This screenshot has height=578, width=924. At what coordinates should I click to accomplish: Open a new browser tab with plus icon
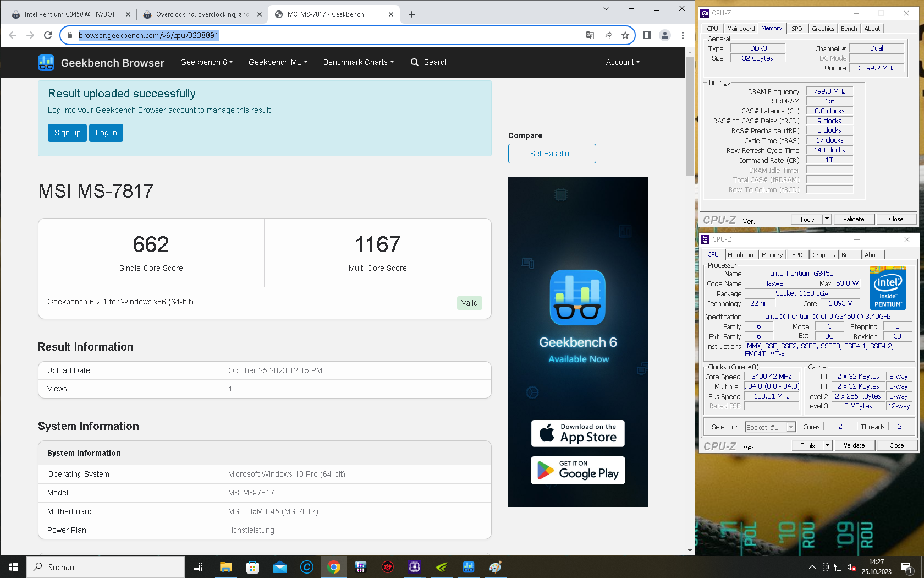tap(412, 14)
